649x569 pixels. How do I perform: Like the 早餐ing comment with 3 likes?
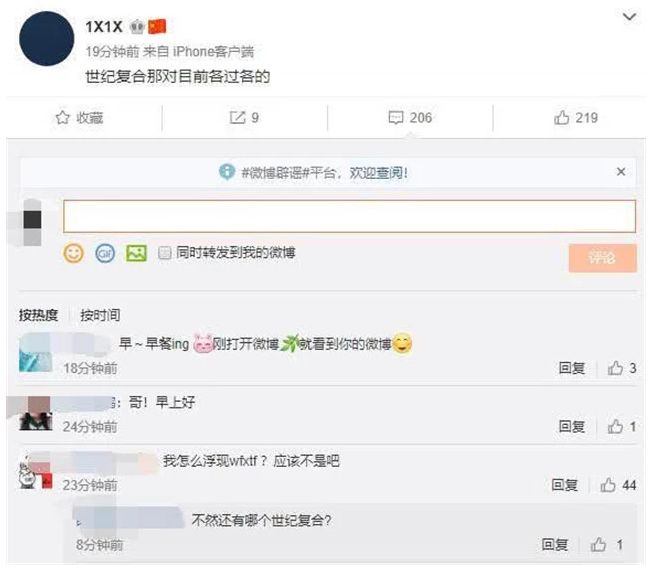(622, 368)
